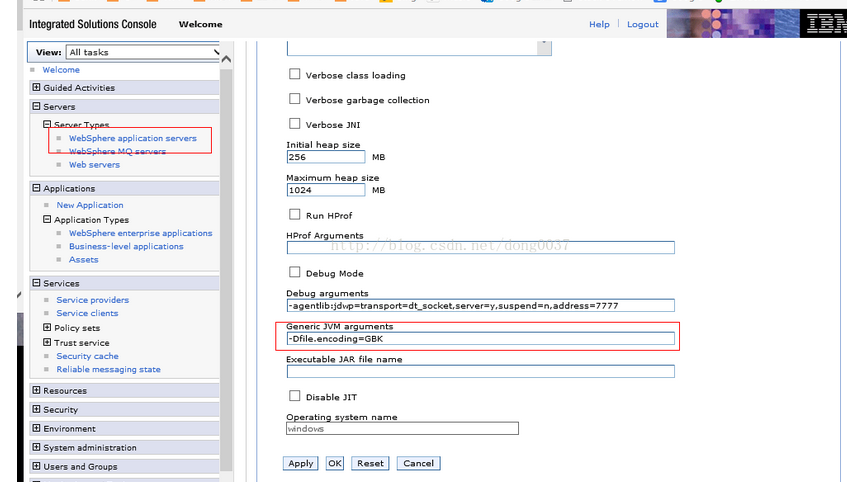Toggle the Verbose JNI checkbox

(294, 124)
